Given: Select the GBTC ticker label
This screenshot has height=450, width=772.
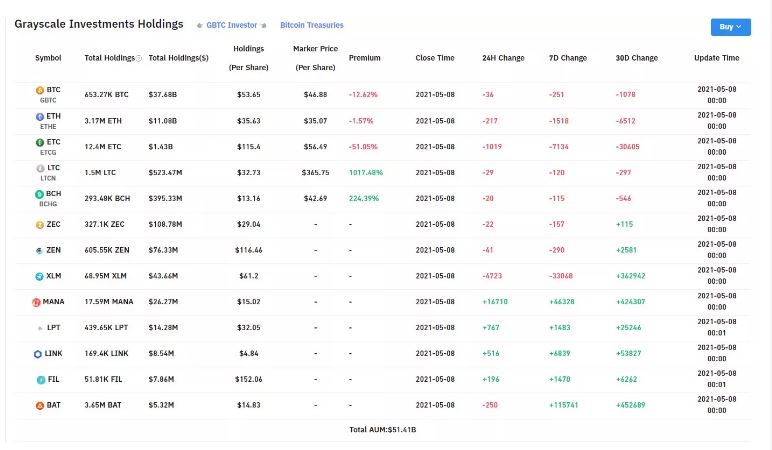Looking at the screenshot, I should [48, 100].
